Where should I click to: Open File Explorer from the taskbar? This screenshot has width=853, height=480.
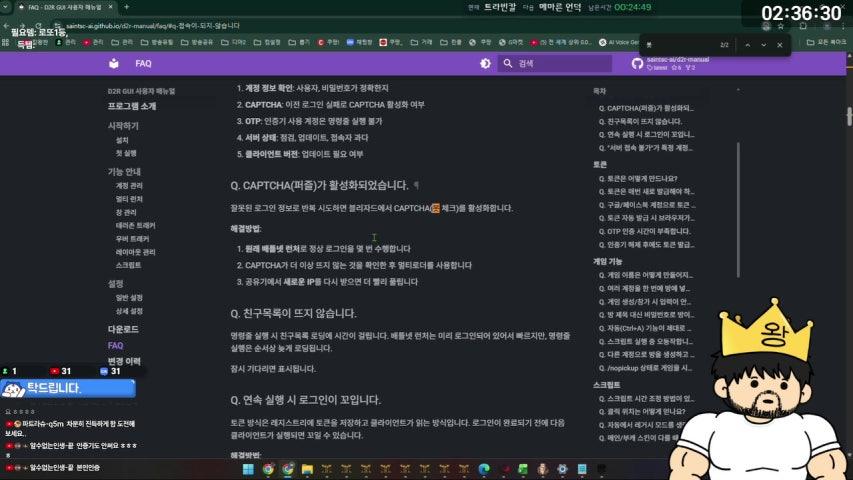[x=307, y=469]
